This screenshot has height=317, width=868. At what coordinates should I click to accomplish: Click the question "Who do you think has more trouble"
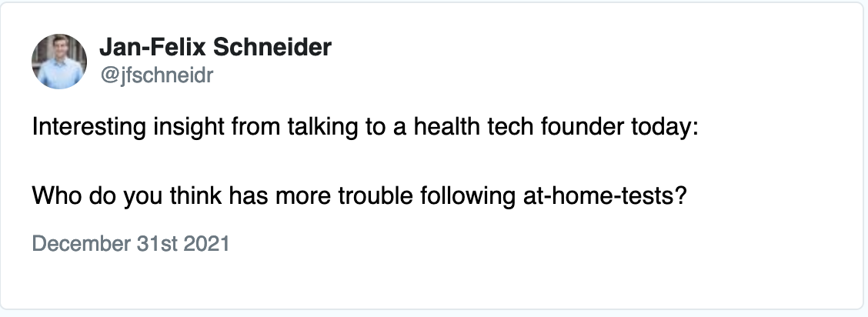click(359, 196)
